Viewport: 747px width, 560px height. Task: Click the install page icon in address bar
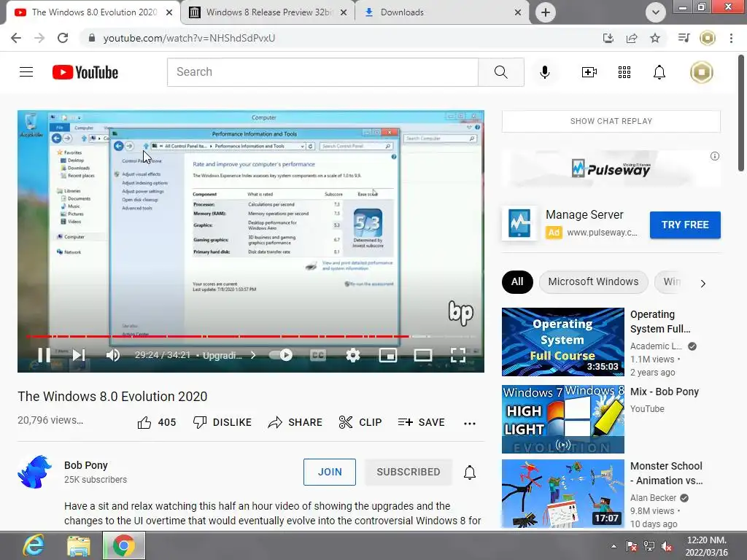coord(608,38)
